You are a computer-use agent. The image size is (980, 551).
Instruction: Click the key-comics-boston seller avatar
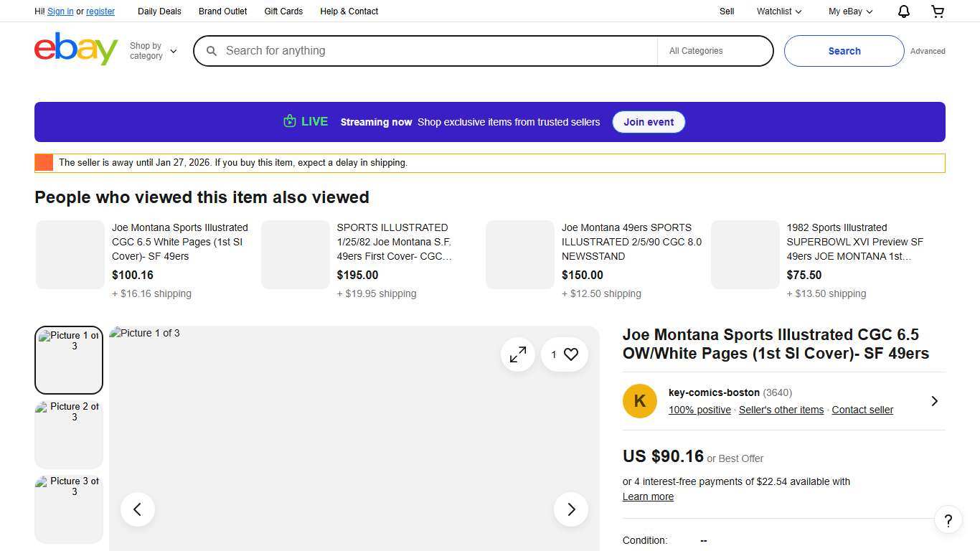click(x=639, y=401)
